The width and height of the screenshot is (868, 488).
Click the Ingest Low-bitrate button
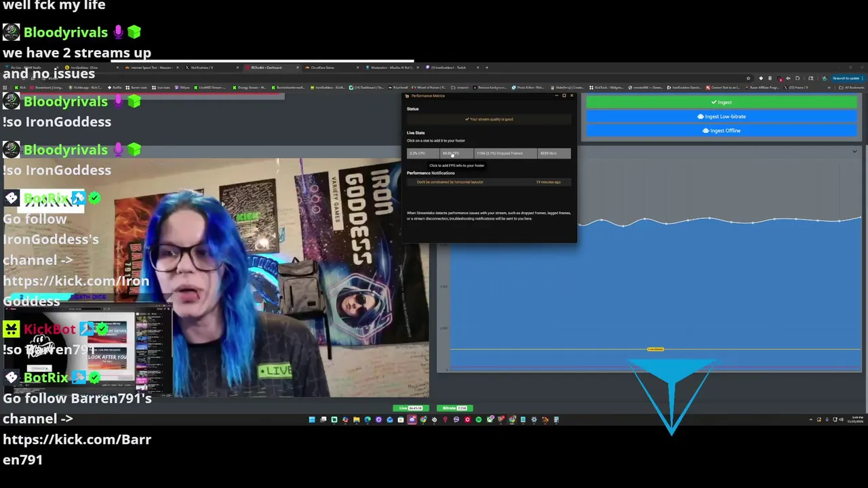[722, 117]
